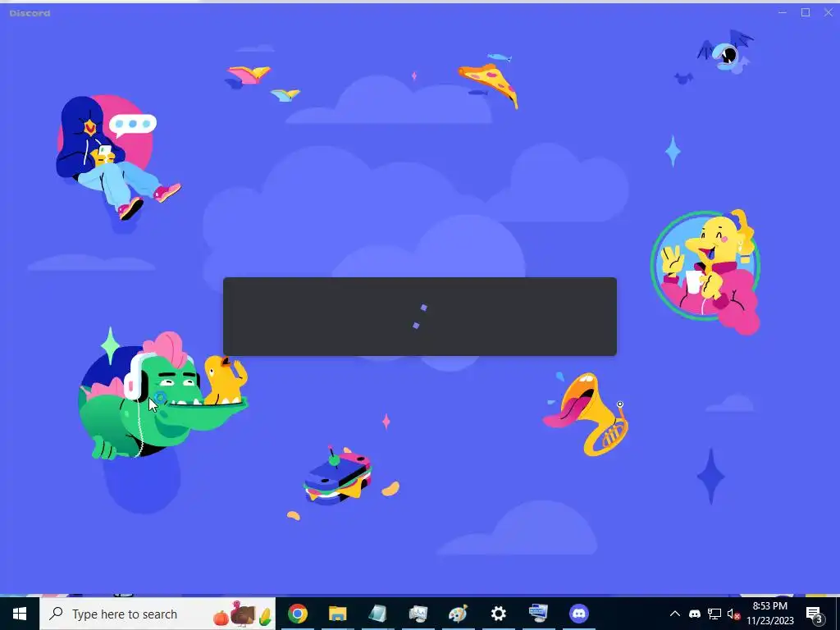
Task: Open File Explorer from the taskbar
Action: [x=337, y=614]
